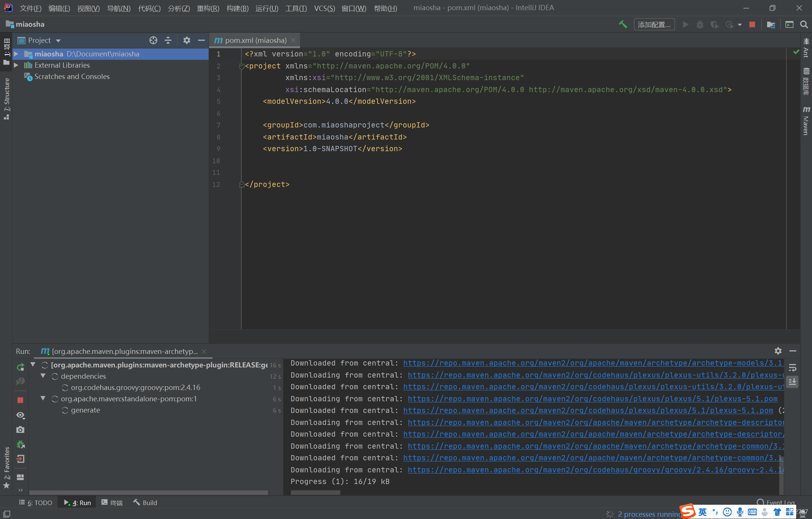812x519 pixels.
Task: Stop the Maven process in Run panel
Action: (20, 400)
